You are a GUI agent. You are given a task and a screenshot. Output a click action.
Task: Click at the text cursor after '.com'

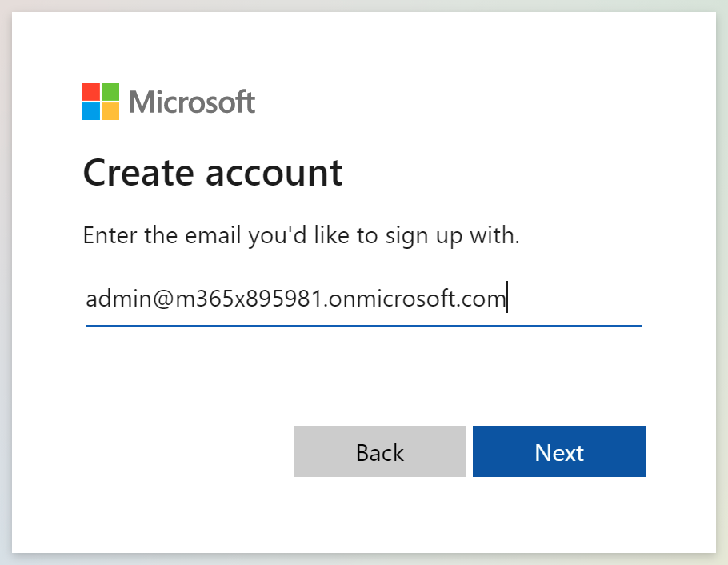[x=507, y=299]
